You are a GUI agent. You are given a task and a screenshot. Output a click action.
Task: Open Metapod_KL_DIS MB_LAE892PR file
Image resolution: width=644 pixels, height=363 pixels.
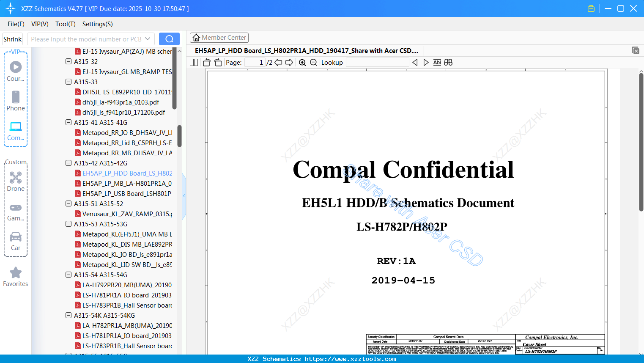pyautogui.click(x=127, y=244)
